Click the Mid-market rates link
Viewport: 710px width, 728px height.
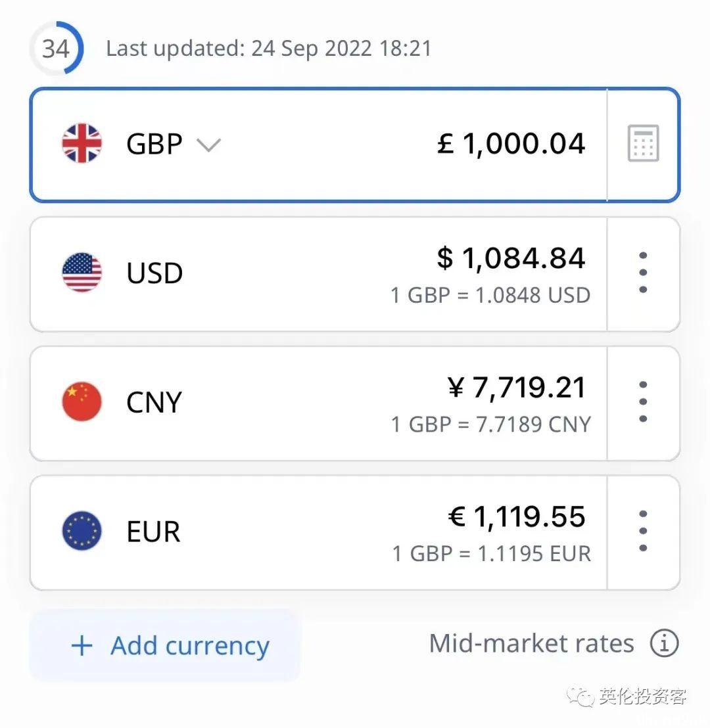point(532,643)
